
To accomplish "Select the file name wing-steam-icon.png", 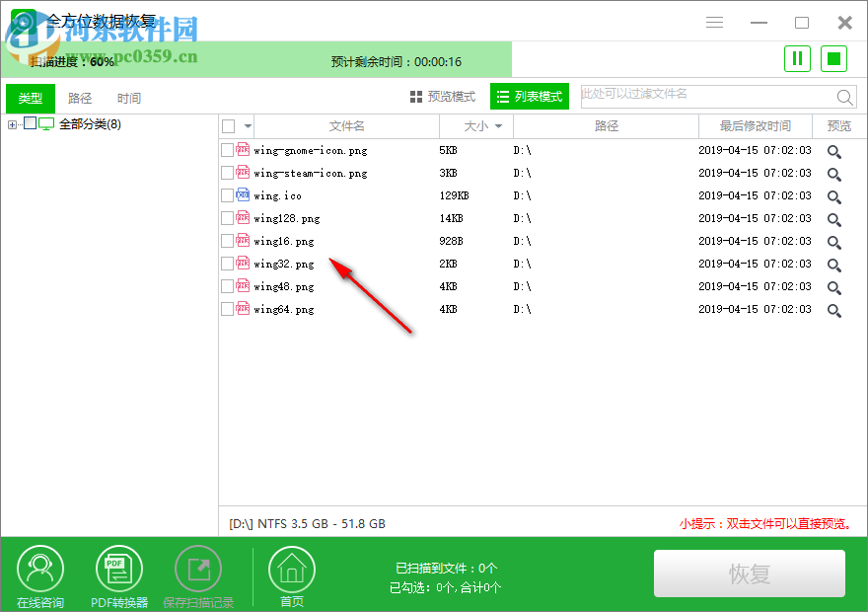I will pos(311,174).
